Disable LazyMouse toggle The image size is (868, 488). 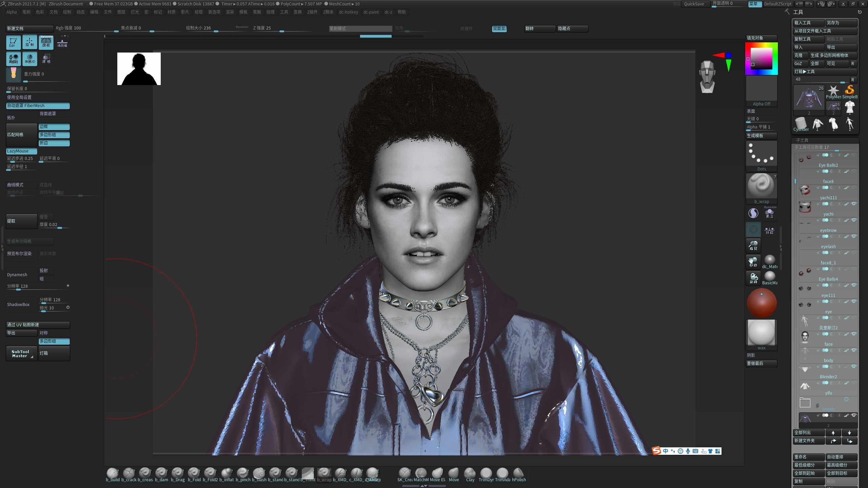click(x=22, y=151)
